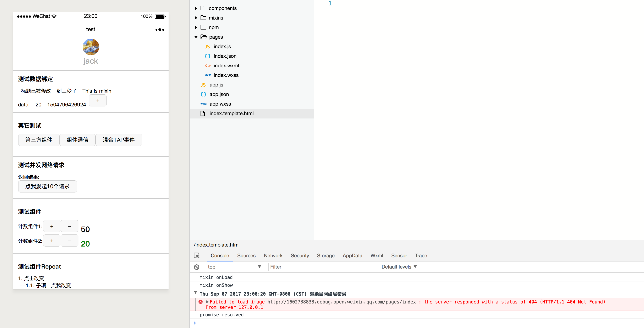
Task: Tap the 点我发起10个请求 button
Action: [x=48, y=186]
